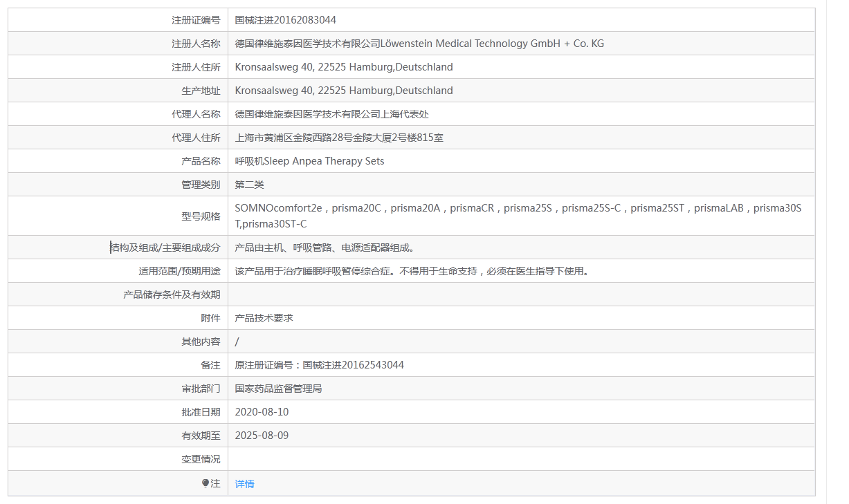Select the SOMNOcomfort2e model list text

(518, 216)
